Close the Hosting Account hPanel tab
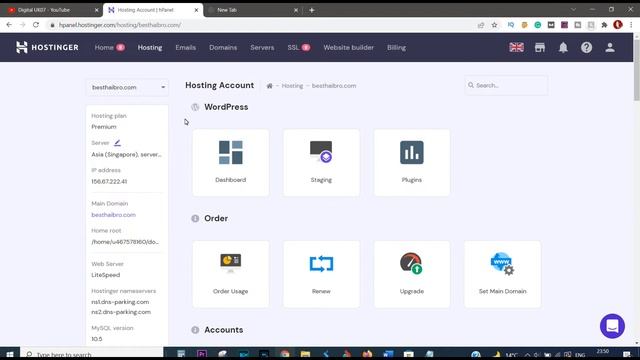This screenshot has height=360, width=640. click(x=196, y=10)
